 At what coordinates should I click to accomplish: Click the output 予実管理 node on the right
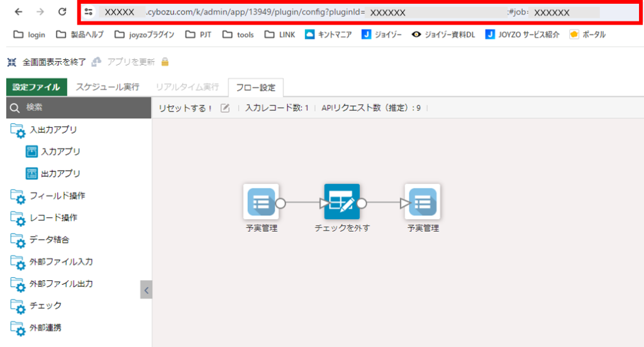pyautogui.click(x=423, y=202)
